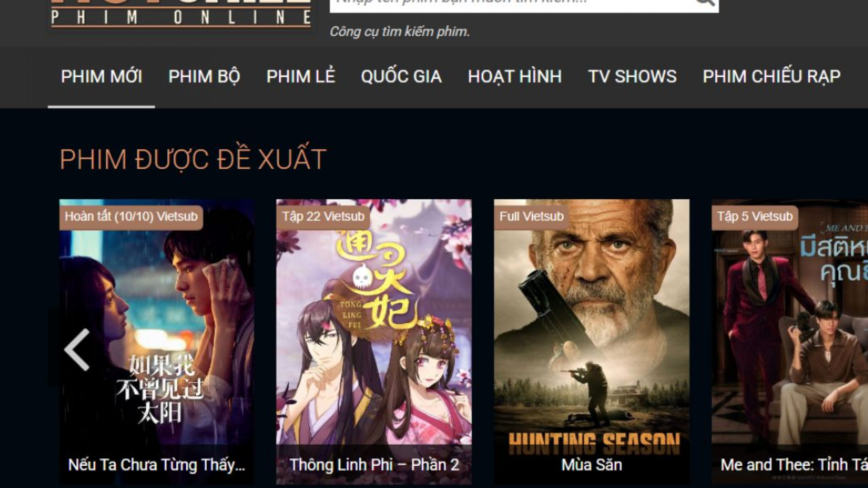Open the Hunting Season movie poster
868x488 pixels.
(x=592, y=334)
